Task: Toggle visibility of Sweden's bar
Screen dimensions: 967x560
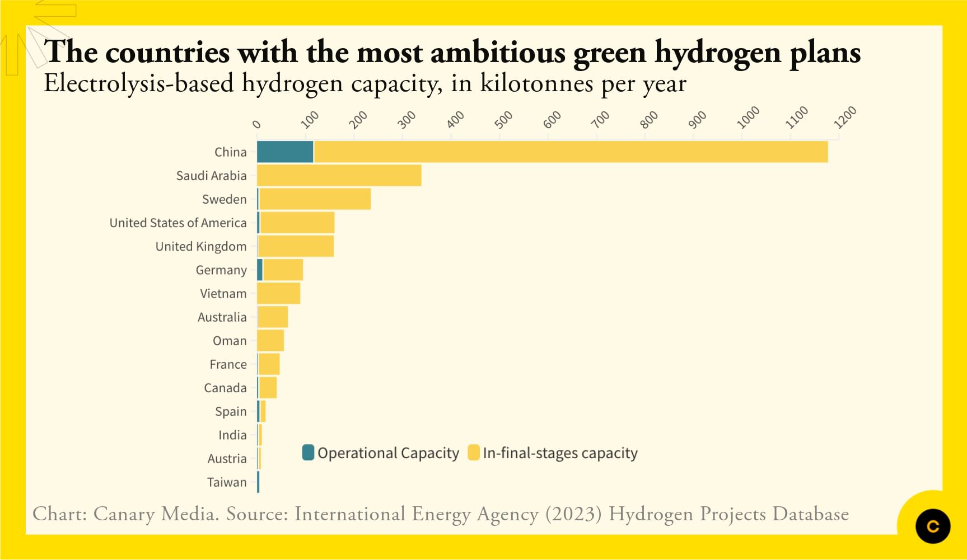Action: [314, 199]
